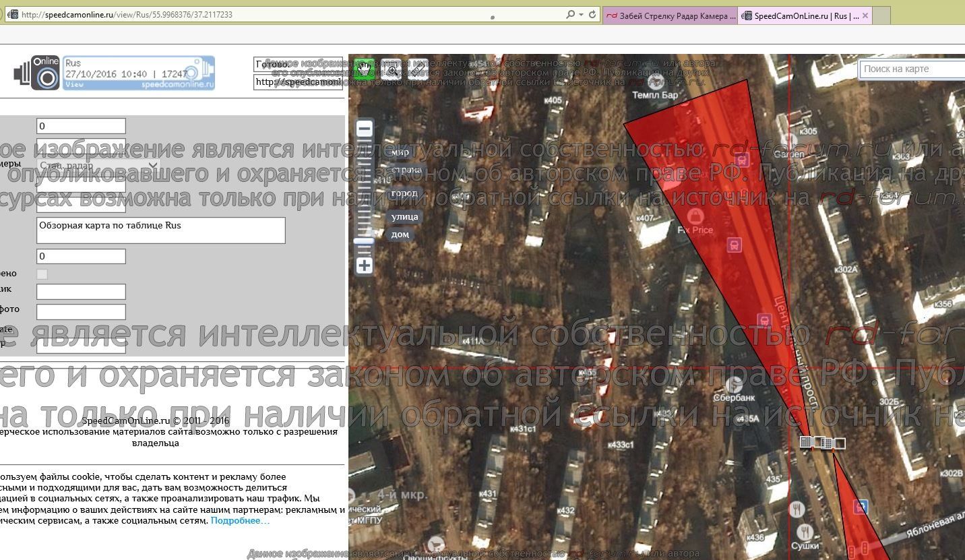Set map zoom to 'страна' level

[406, 170]
